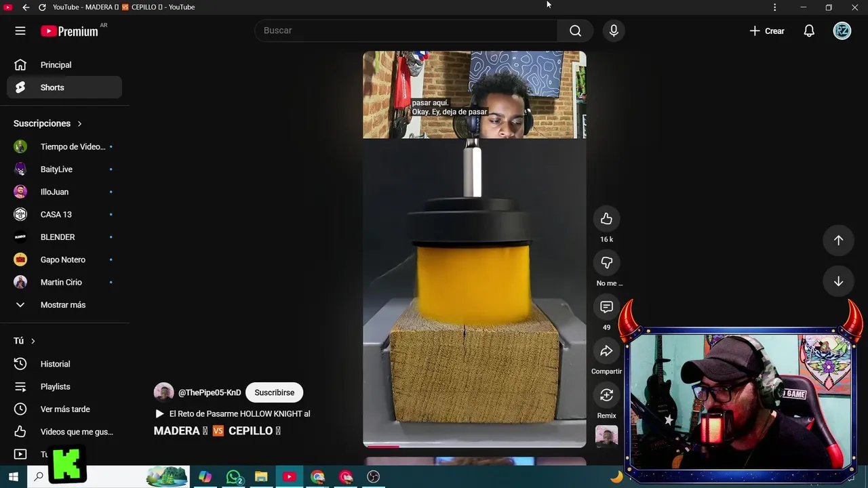Open Videos que me gustan
Viewport: 868px width, 488px height.
pos(64,432)
